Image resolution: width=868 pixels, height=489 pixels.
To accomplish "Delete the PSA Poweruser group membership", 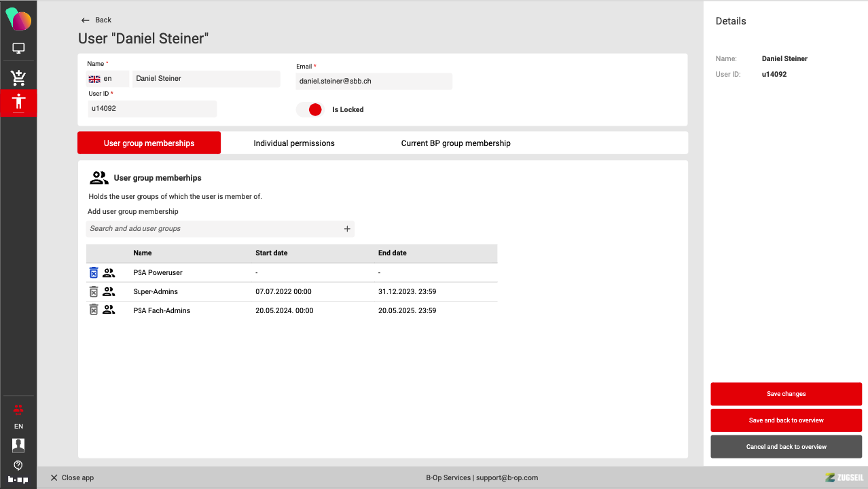I will click(94, 272).
